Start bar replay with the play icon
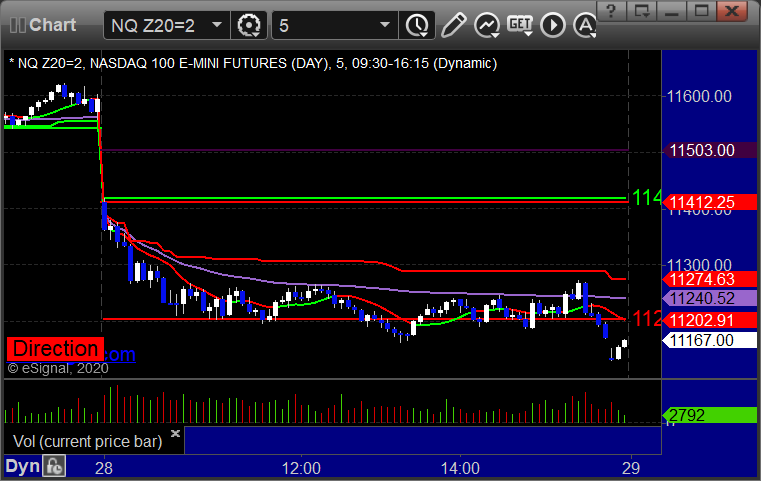 [553, 25]
